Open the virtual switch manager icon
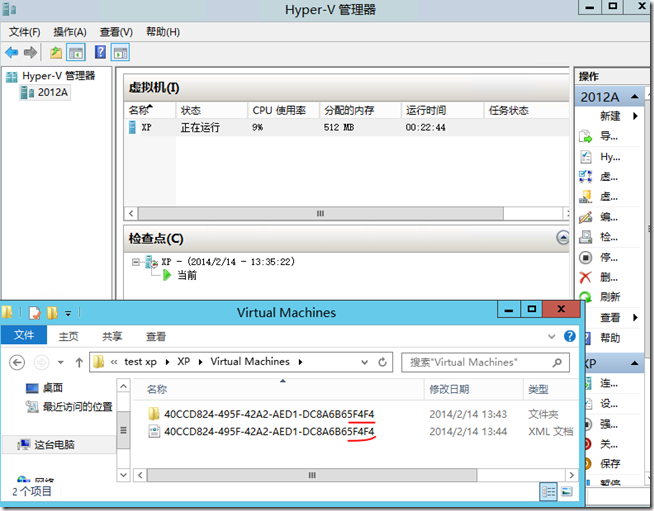 click(x=586, y=177)
